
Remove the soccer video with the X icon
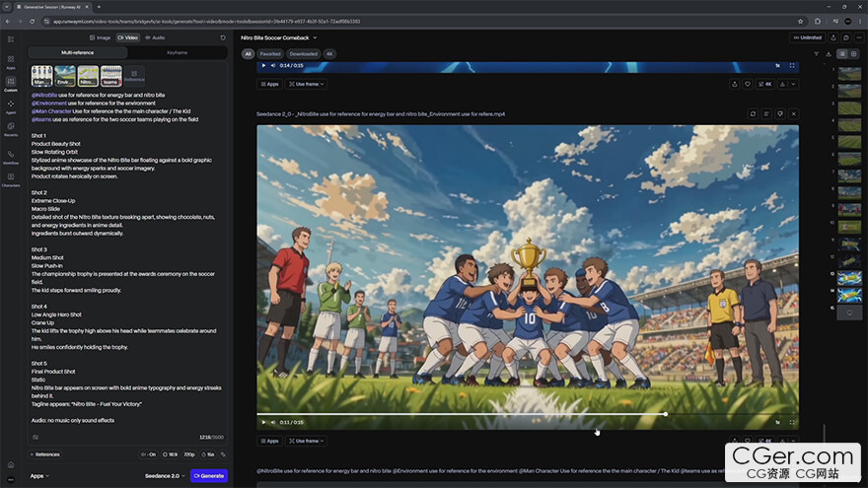click(x=793, y=114)
